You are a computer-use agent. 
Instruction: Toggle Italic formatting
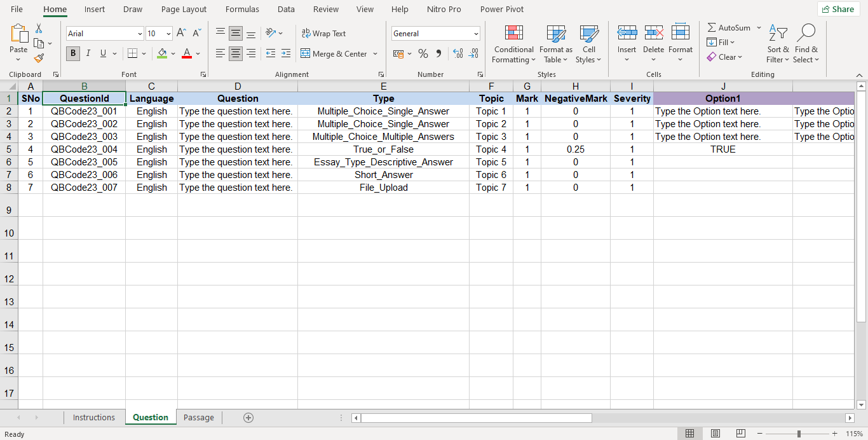(88, 53)
